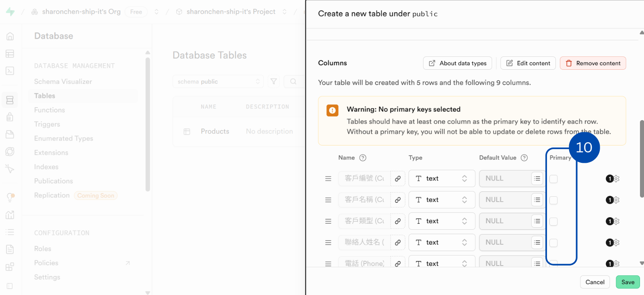The width and height of the screenshot is (644, 295).
Task: Click the help icon next to Name header
Action: pos(363,158)
